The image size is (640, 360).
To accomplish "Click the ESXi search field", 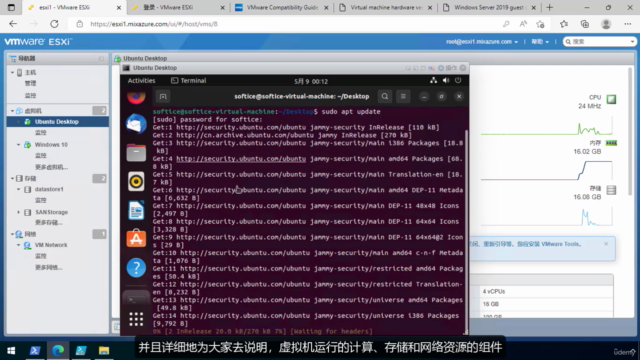I will click(x=599, y=42).
